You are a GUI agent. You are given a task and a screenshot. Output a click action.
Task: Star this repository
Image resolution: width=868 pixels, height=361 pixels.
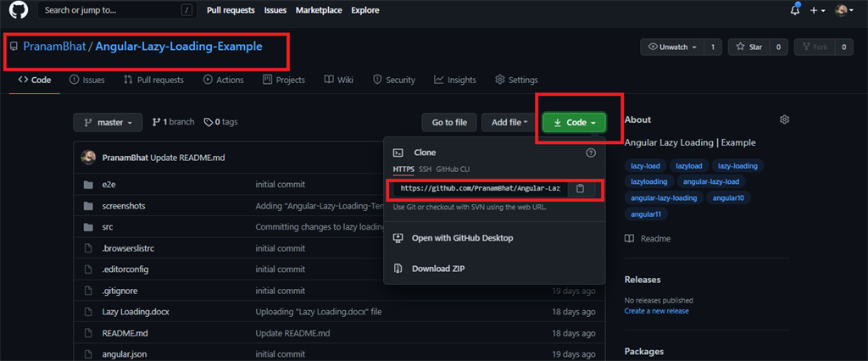[x=748, y=47]
